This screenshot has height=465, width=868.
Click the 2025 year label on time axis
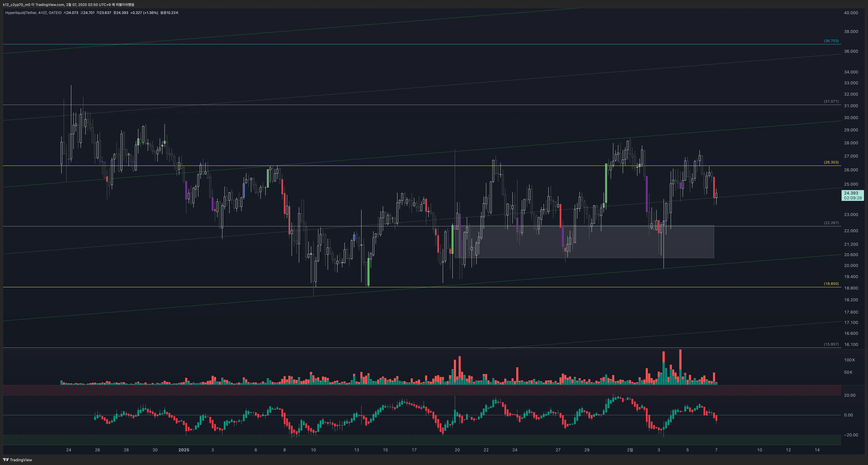click(x=184, y=450)
